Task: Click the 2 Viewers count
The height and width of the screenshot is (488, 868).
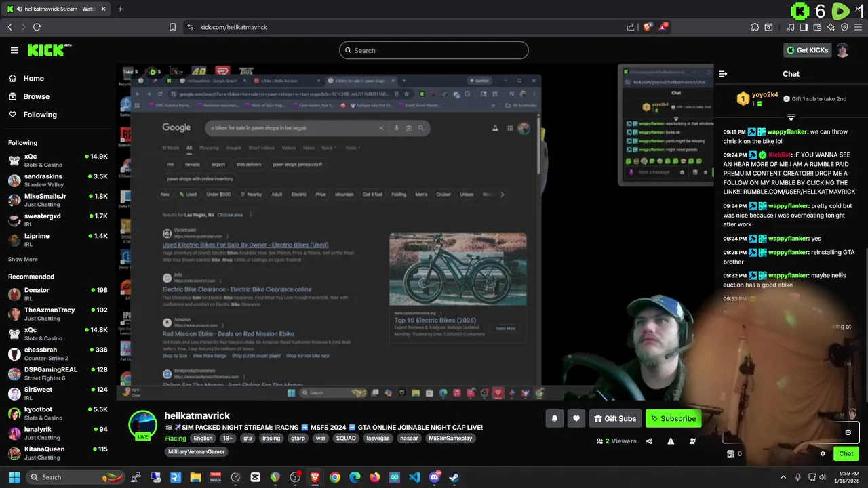Action: (616, 441)
